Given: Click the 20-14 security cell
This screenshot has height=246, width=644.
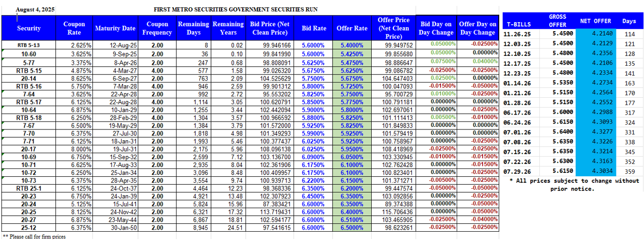Looking at the screenshot, I should coord(29,78).
